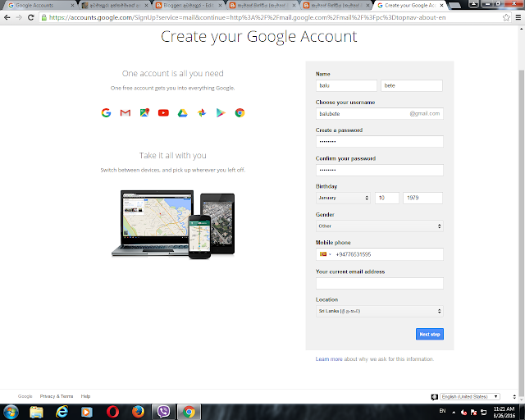The width and height of the screenshot is (525, 420).
Task: Click the Gmail icon
Action: tap(126, 113)
